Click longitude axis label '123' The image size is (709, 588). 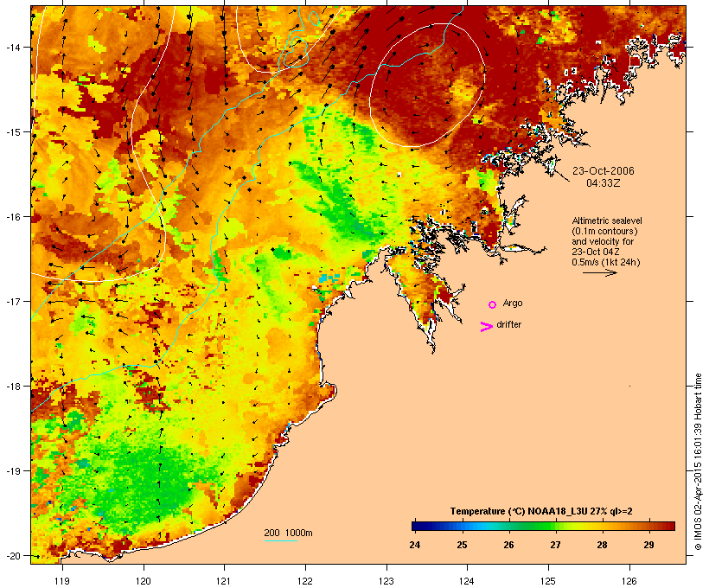(386, 581)
